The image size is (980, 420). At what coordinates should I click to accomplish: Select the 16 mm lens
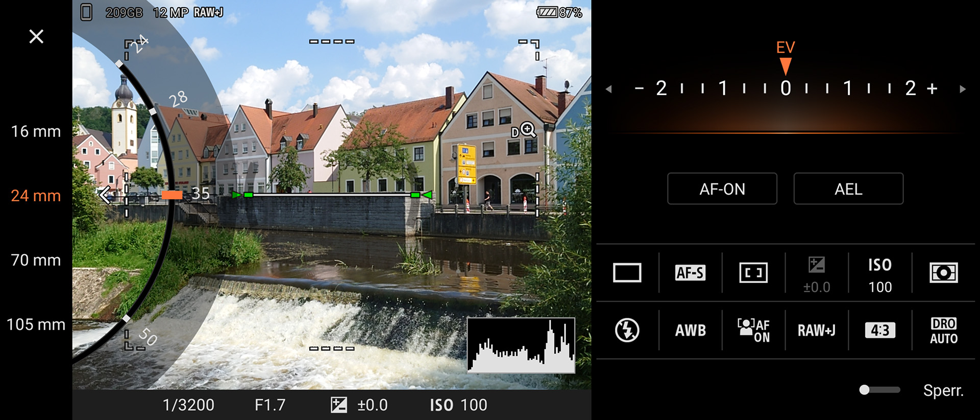tap(36, 131)
